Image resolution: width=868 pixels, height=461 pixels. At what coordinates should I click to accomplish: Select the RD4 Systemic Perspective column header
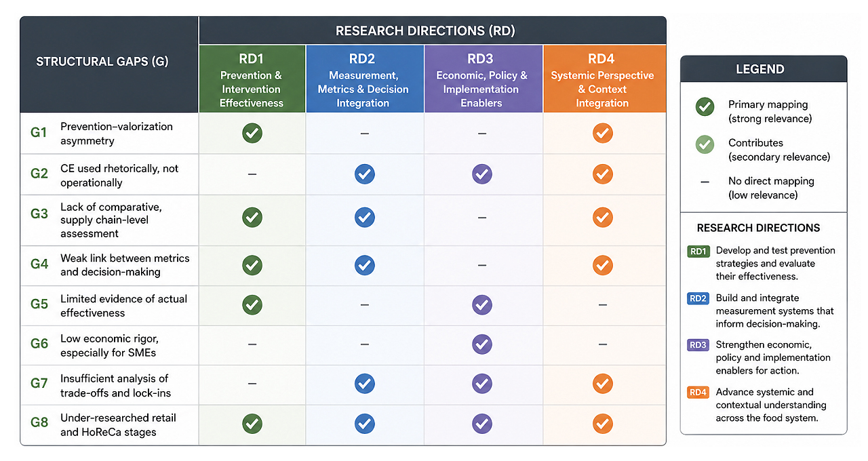[603, 79]
